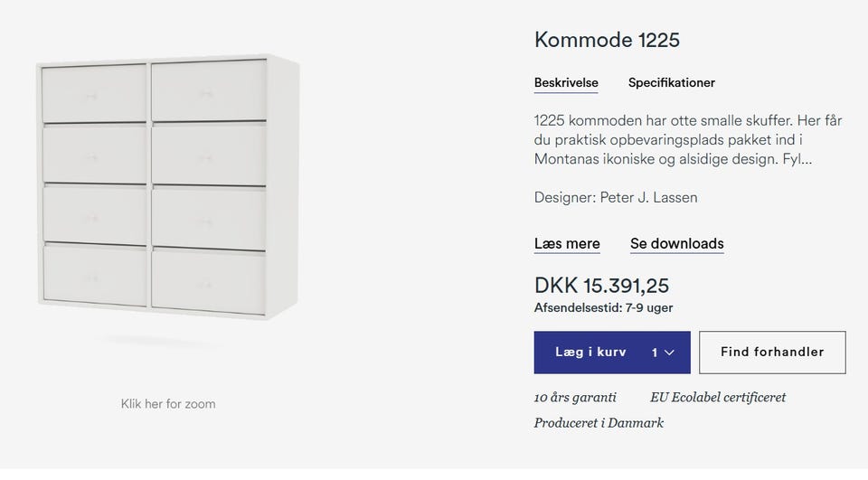Select the DKK 15.391,25 price
The width and height of the screenshot is (868, 480).
(601, 286)
